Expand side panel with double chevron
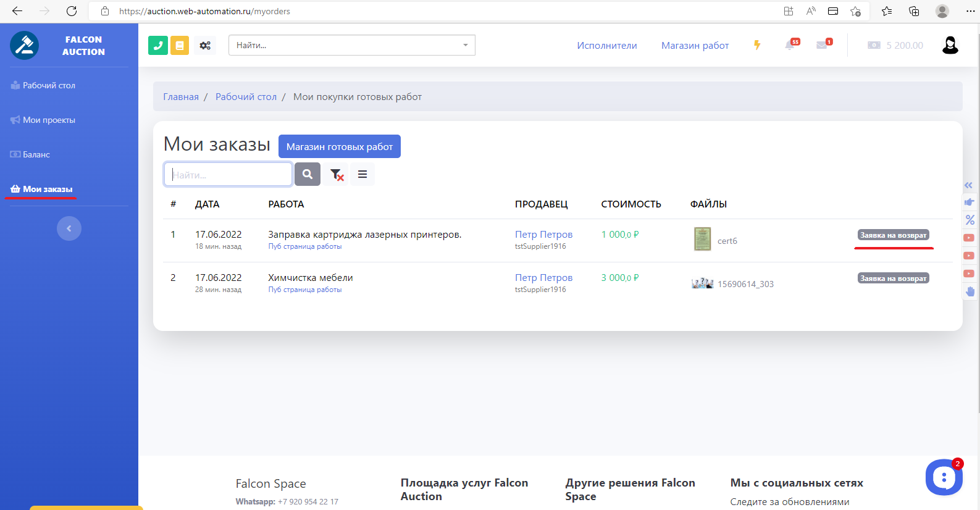This screenshot has height=510, width=980. 968,185
